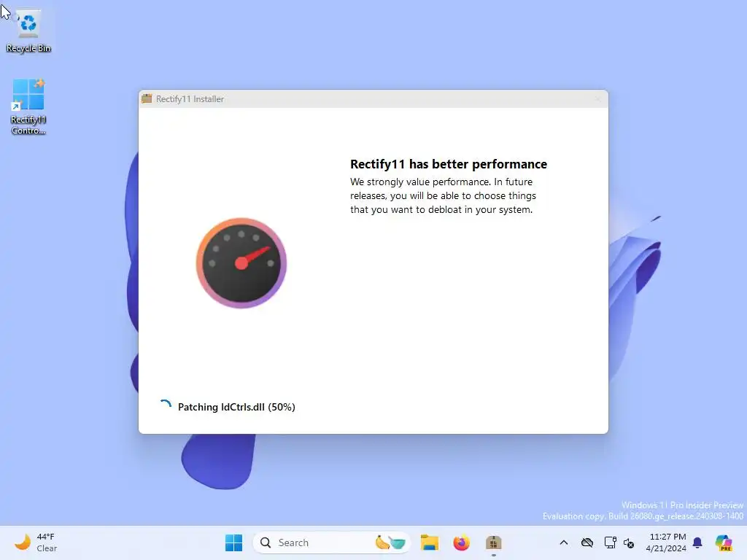The height and width of the screenshot is (560, 747).
Task: Open File Explorer from the taskbar
Action: coord(429,542)
